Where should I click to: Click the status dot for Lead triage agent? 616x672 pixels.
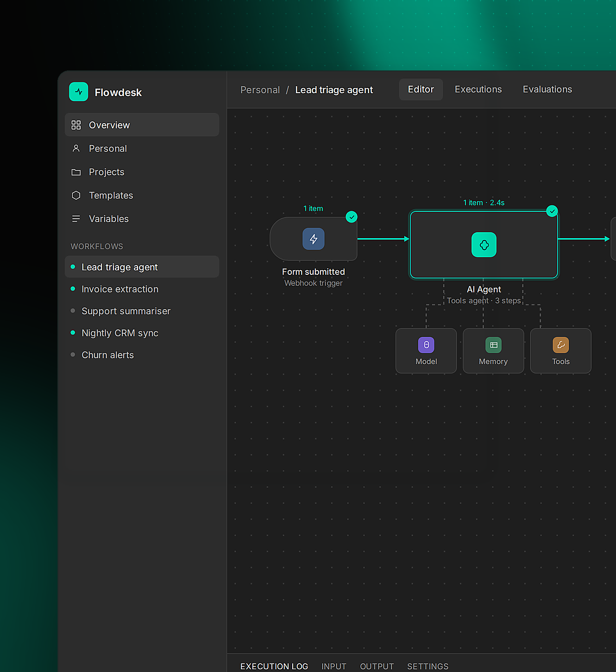[x=73, y=267]
